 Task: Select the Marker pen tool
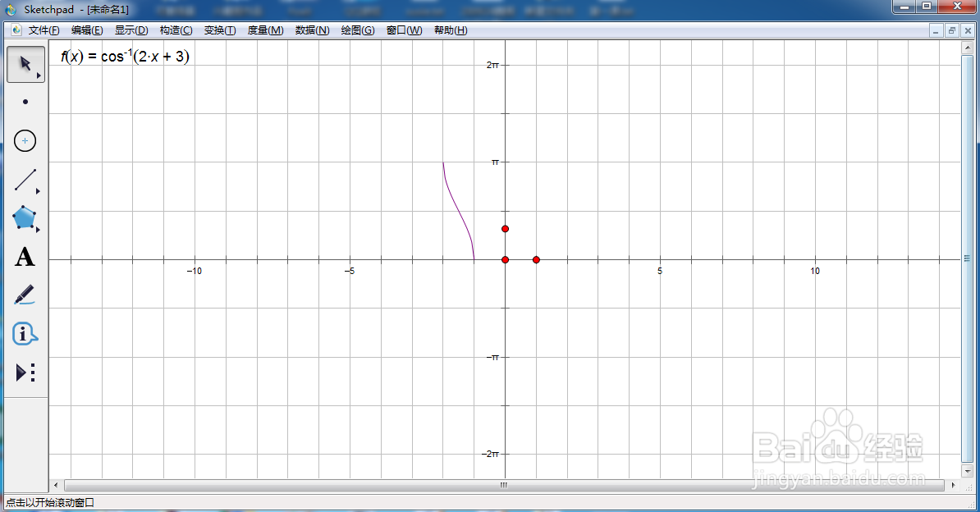click(25, 295)
